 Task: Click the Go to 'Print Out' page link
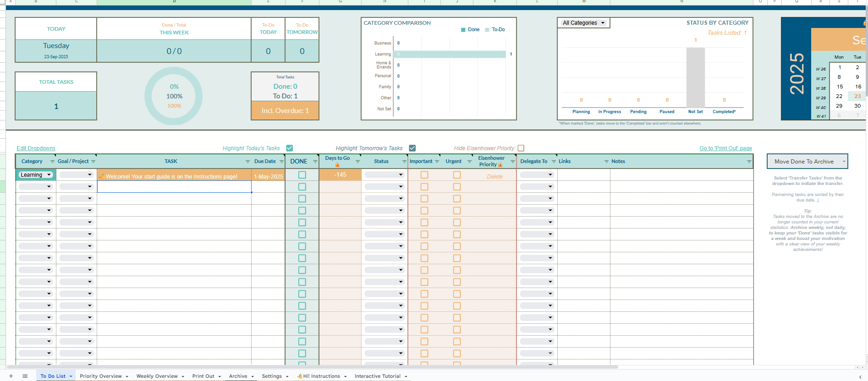pyautogui.click(x=725, y=148)
